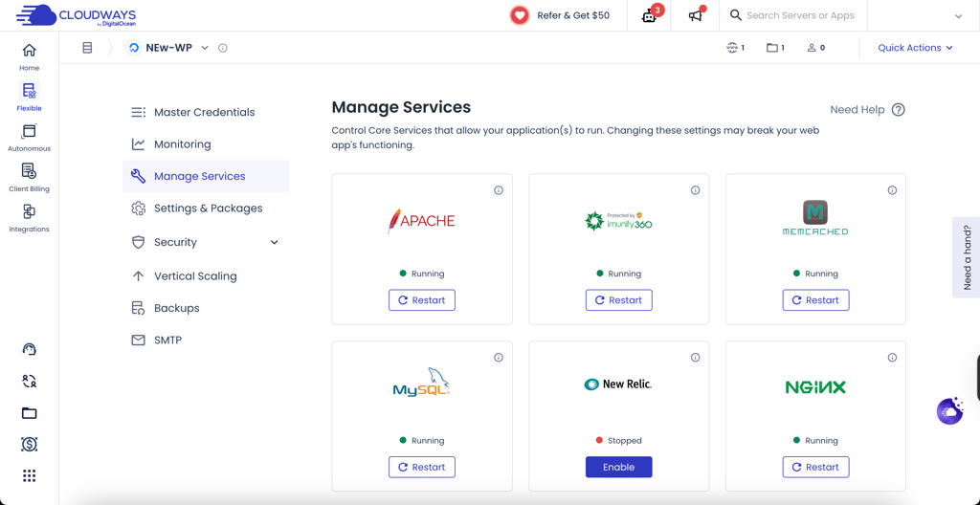
Task: Click the MySQL logo
Action: point(421,383)
